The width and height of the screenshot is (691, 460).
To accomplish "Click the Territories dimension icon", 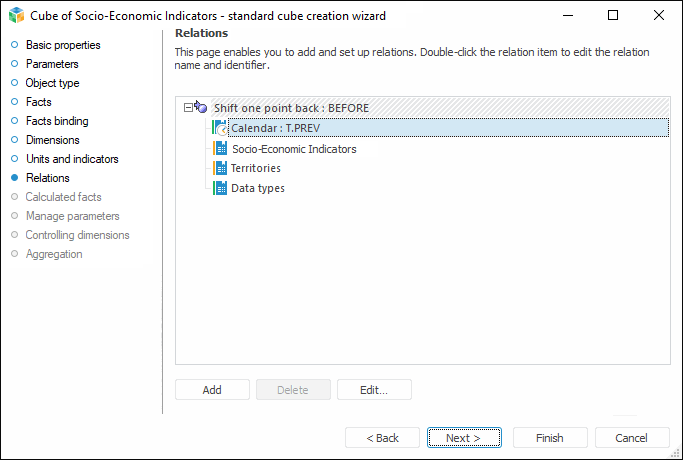I will [220, 168].
